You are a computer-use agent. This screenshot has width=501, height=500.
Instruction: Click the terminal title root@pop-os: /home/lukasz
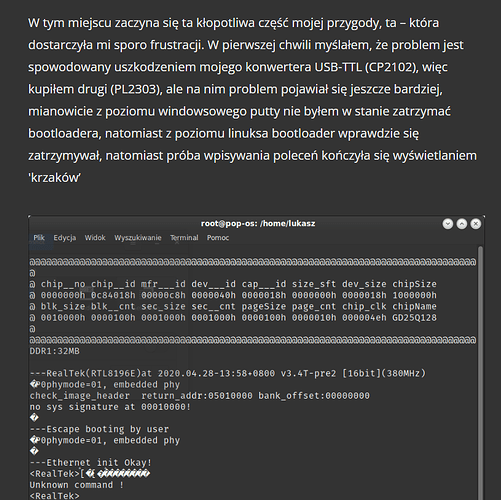coord(258,223)
